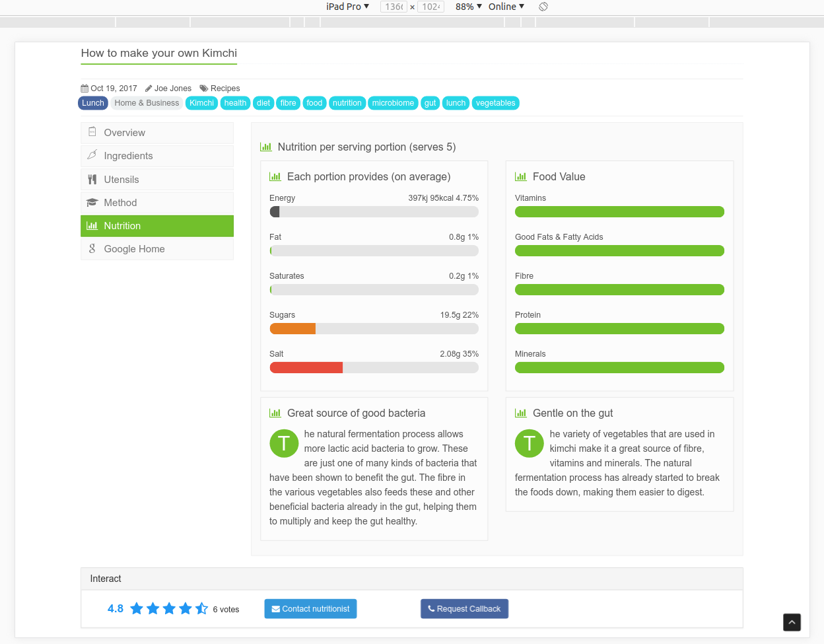Click the scroll-to-top arrow button
824x644 pixels.
click(792, 622)
